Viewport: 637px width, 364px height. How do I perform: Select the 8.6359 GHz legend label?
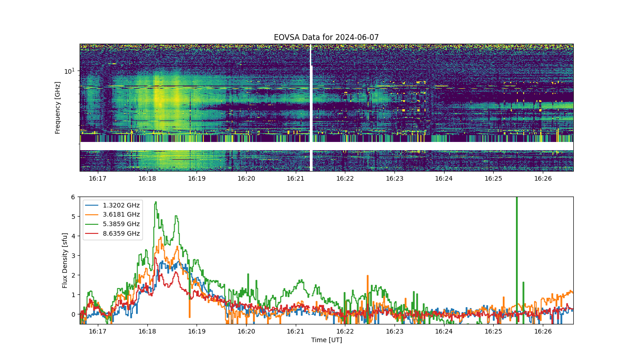(x=122, y=234)
